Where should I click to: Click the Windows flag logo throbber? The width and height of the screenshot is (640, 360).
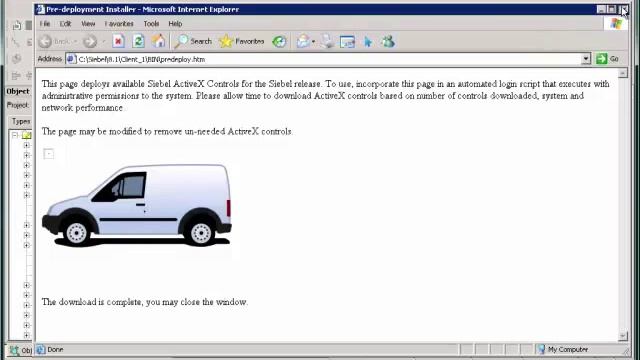point(616,23)
